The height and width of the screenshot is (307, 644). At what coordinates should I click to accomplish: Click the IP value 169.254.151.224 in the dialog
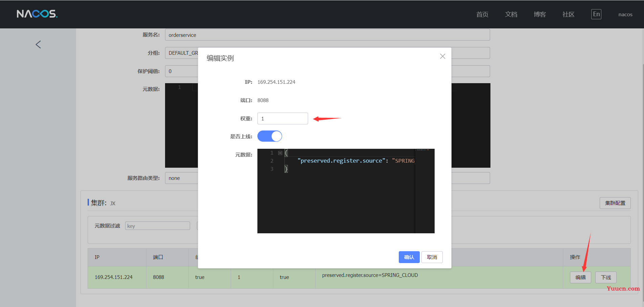276,82
